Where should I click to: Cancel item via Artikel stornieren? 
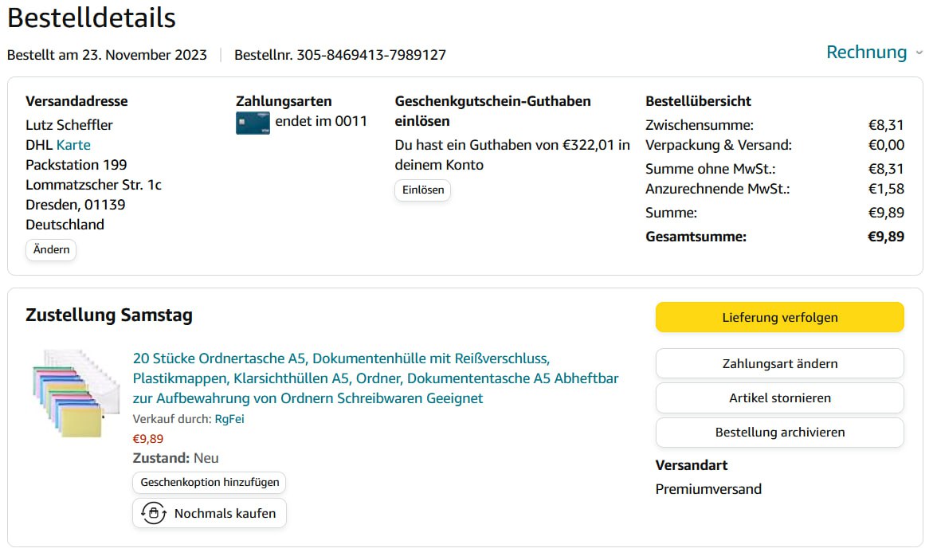(x=779, y=397)
